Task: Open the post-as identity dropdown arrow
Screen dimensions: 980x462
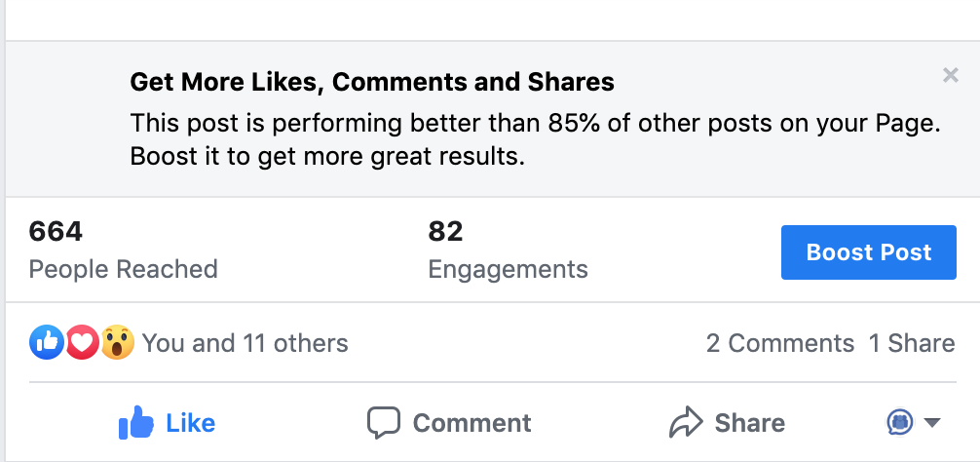Action: [x=932, y=423]
